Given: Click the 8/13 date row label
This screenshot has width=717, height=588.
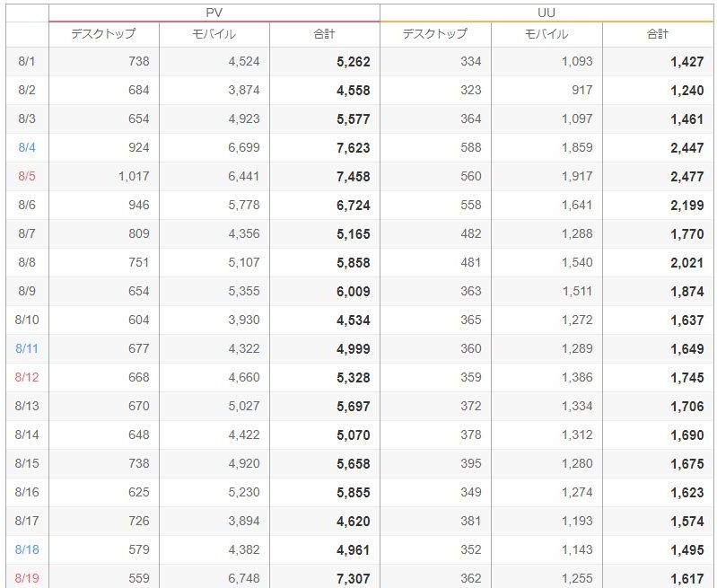Looking at the screenshot, I should point(27,406).
